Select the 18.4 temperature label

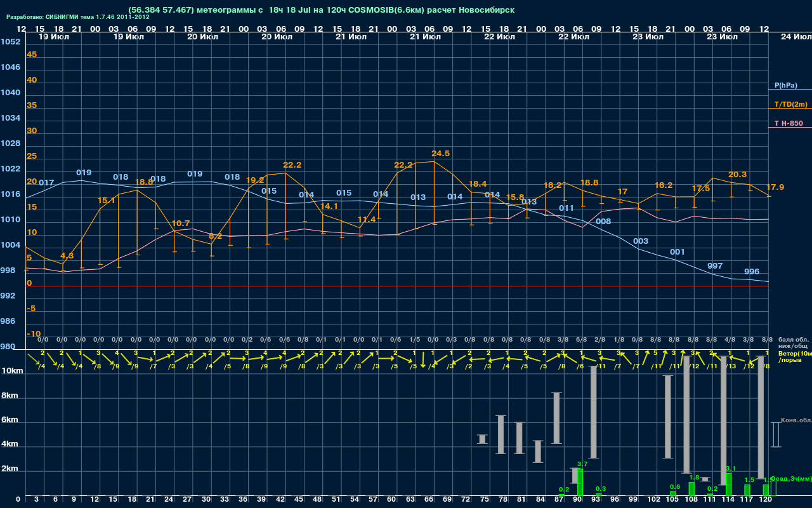pyautogui.click(x=478, y=184)
